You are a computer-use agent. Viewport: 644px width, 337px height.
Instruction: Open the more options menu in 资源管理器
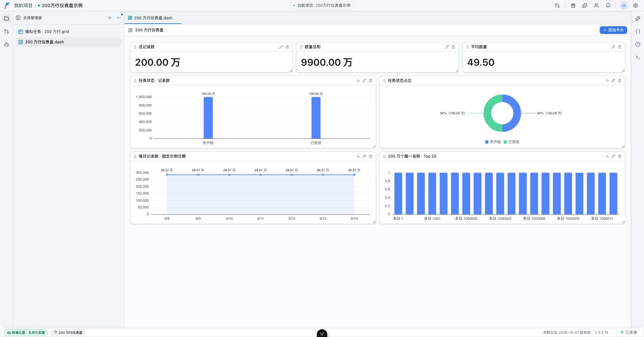(119, 18)
